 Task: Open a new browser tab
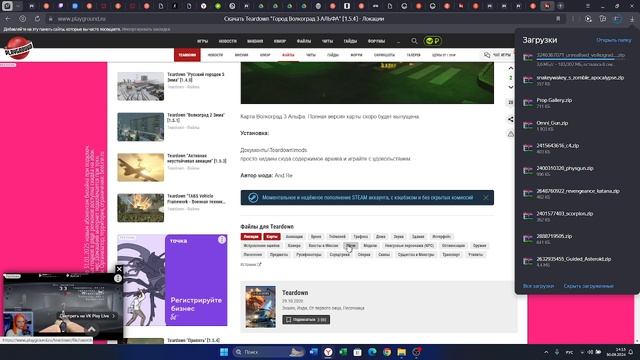click(x=560, y=6)
